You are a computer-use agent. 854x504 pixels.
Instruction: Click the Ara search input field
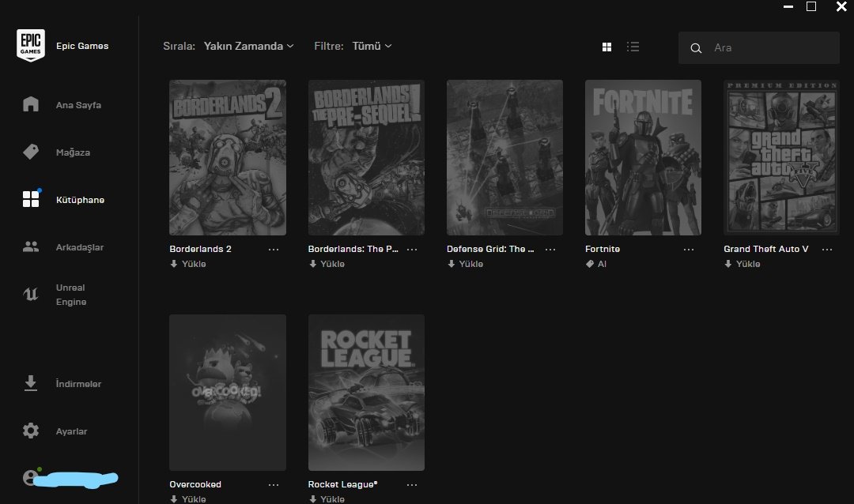click(758, 48)
